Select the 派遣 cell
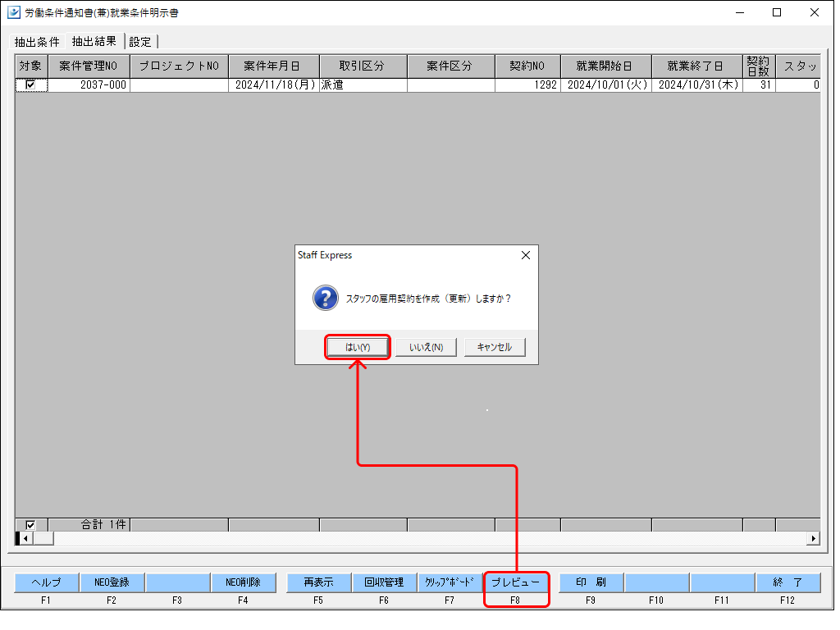Screen dimensions: 840x630 [363, 85]
